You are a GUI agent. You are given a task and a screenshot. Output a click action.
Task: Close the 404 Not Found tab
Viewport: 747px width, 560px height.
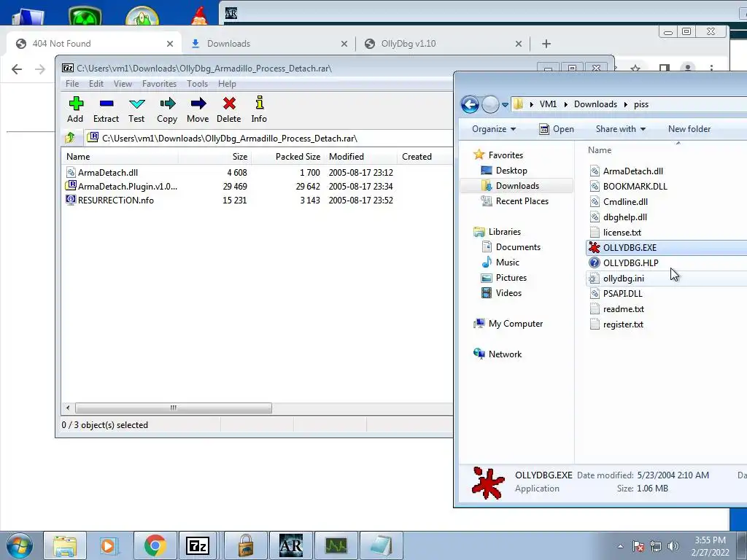point(170,44)
